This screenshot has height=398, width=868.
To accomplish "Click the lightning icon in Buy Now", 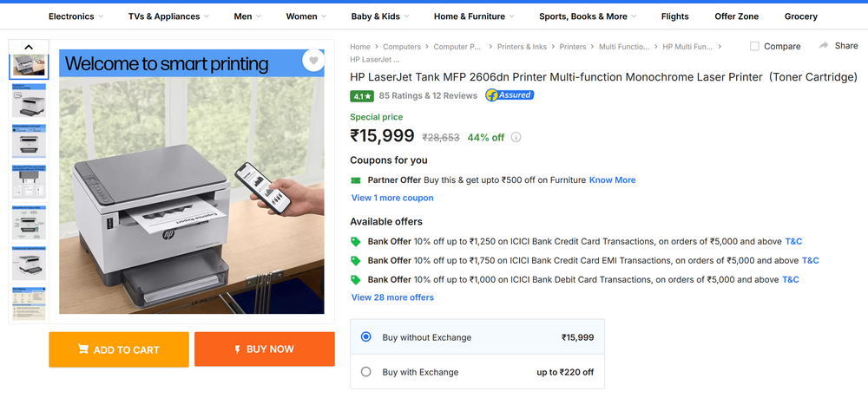I will (x=238, y=349).
